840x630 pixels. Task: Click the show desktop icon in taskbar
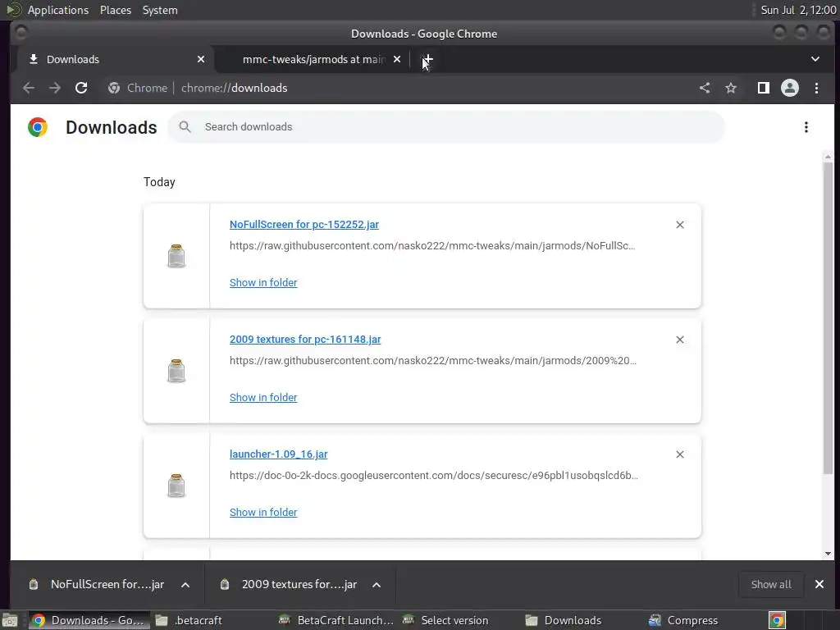[x=9, y=620]
